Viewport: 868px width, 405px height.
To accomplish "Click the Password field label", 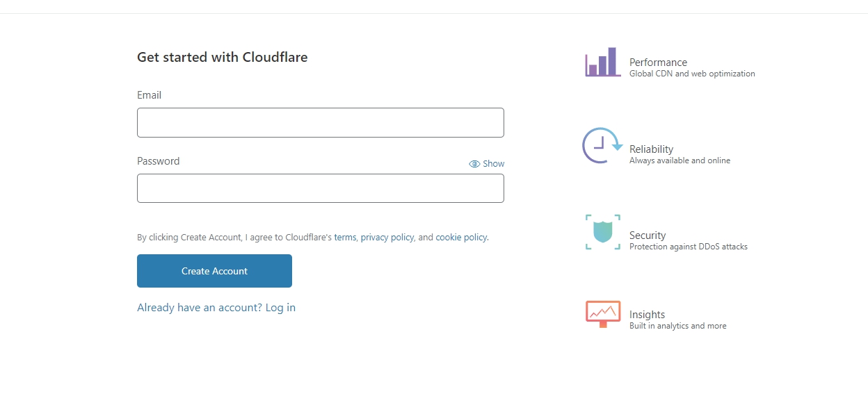I will tap(158, 161).
